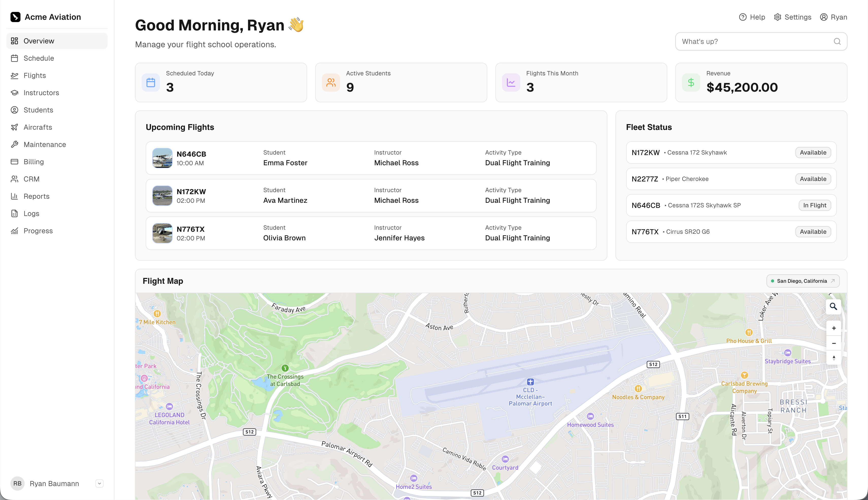The image size is (868, 500).
Task: Click Available badge for N172KW Cessna
Action: click(813, 153)
